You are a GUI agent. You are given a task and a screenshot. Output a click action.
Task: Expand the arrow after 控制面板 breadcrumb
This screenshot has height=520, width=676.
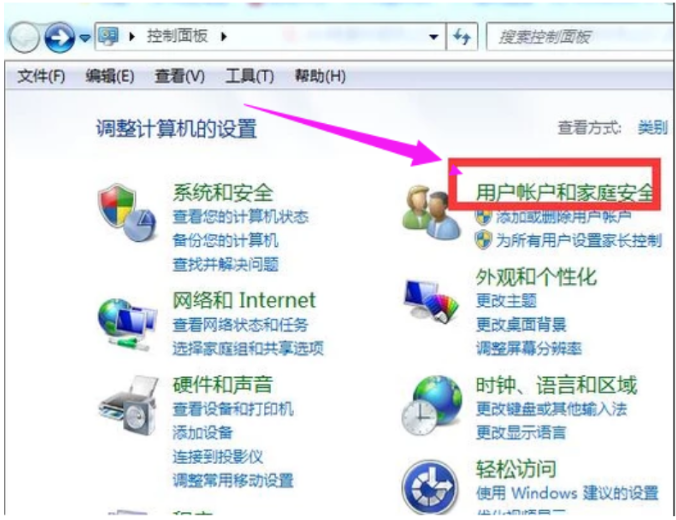tap(223, 37)
